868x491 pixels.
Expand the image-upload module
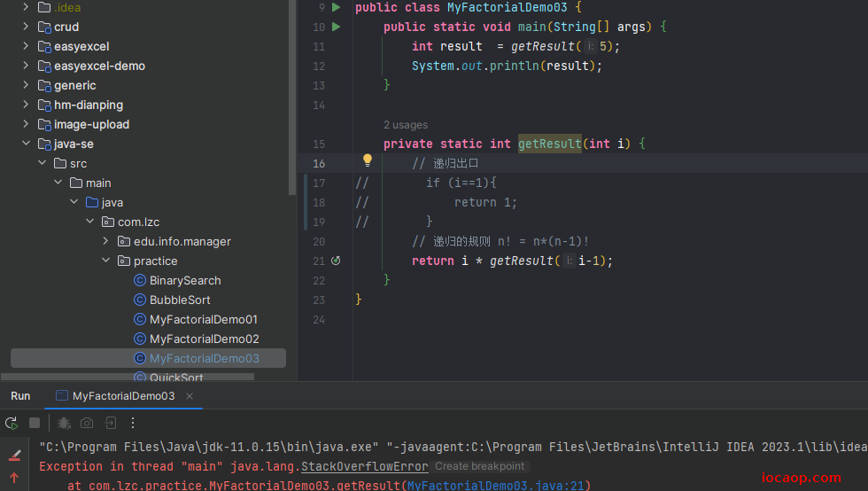point(26,123)
